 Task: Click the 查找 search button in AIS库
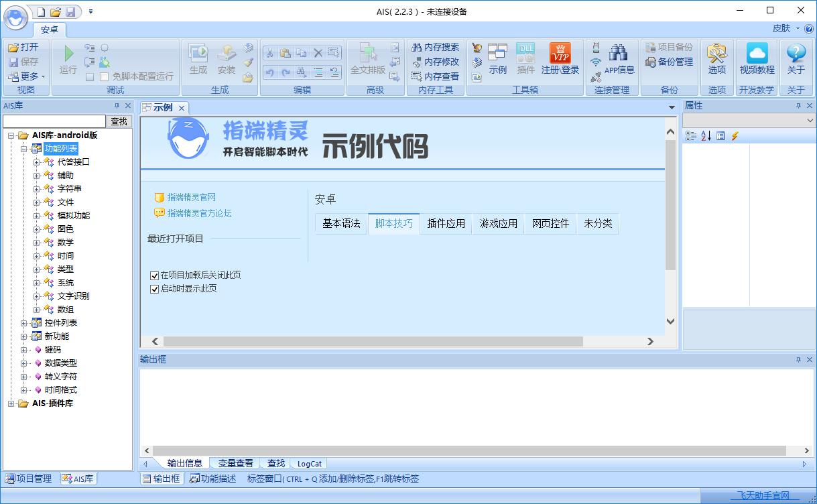(x=119, y=121)
